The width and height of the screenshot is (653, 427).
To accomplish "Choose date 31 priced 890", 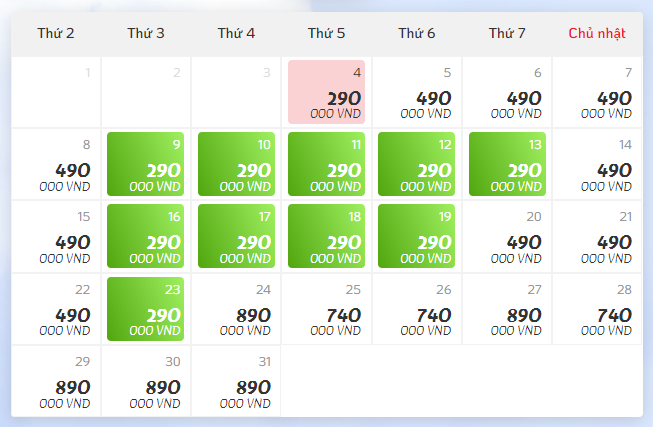I will [236, 381].
